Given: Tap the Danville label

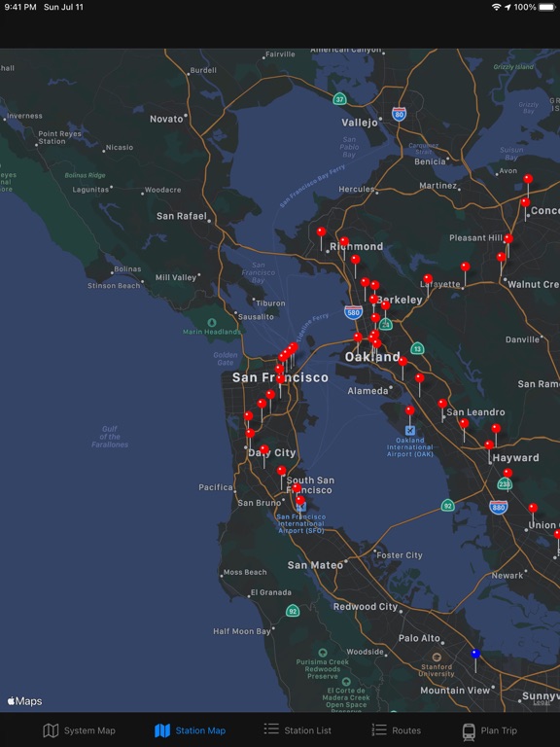Looking at the screenshot, I should coord(522,339).
